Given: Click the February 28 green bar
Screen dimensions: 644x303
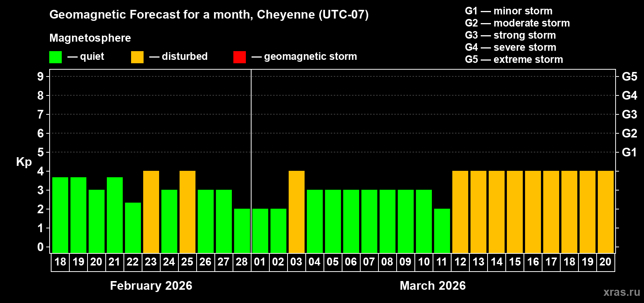Looking at the screenshot, I should tap(242, 231).
